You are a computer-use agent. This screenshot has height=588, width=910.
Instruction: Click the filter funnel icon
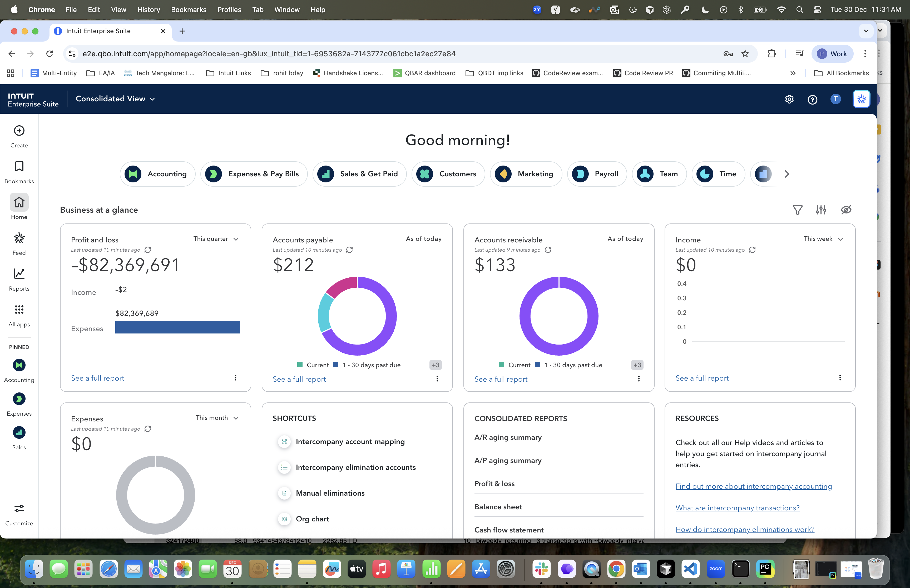point(797,210)
